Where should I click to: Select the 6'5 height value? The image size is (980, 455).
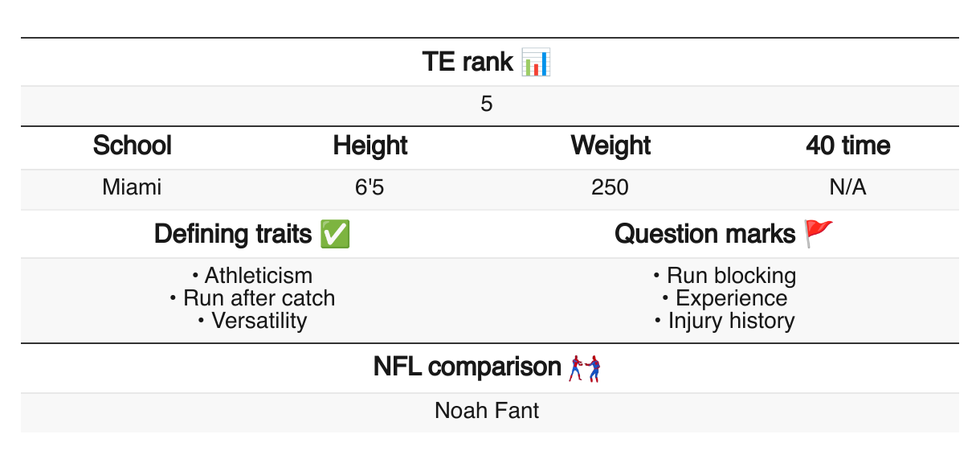tap(370, 188)
